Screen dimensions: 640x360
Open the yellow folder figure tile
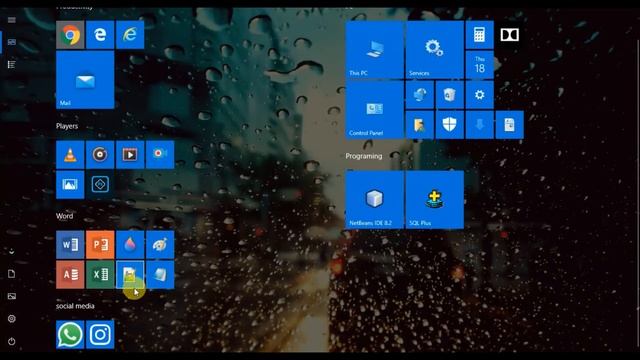click(420, 125)
